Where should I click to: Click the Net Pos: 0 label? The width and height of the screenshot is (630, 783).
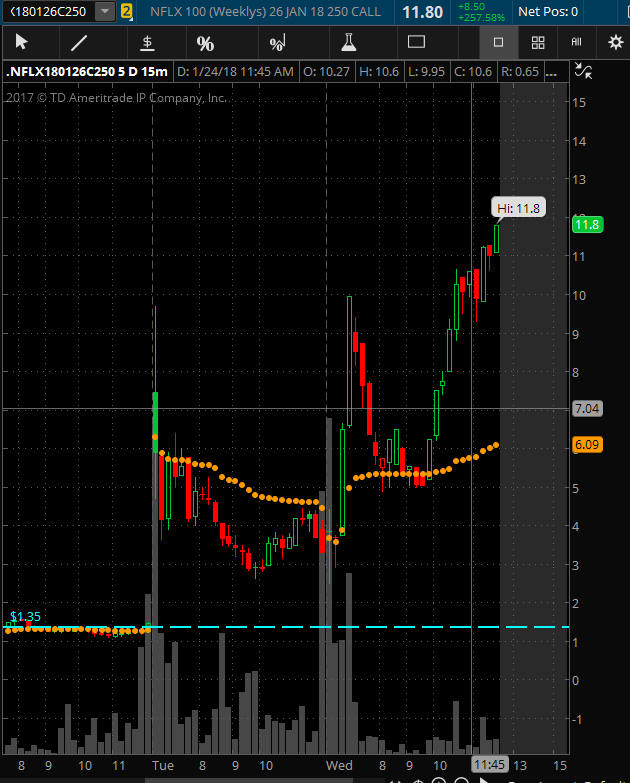pyautogui.click(x=548, y=11)
